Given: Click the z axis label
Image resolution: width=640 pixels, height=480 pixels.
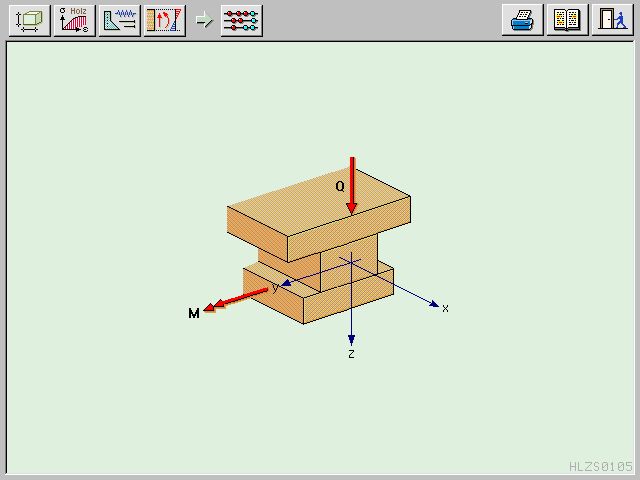Looking at the screenshot, I should tap(351, 354).
